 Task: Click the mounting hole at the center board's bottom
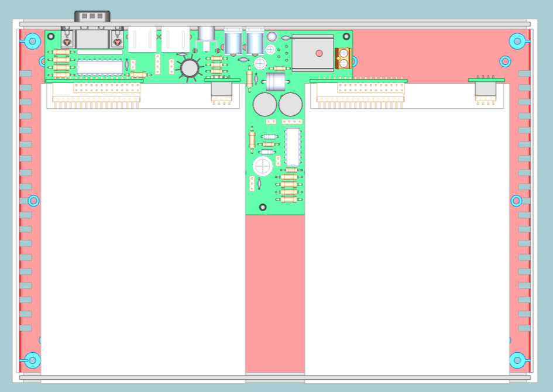[263, 207]
